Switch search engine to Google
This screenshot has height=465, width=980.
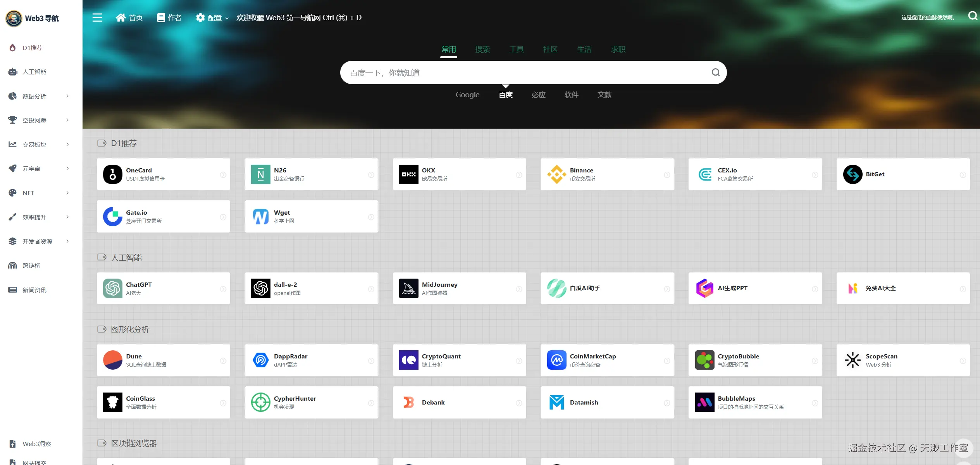(x=467, y=95)
